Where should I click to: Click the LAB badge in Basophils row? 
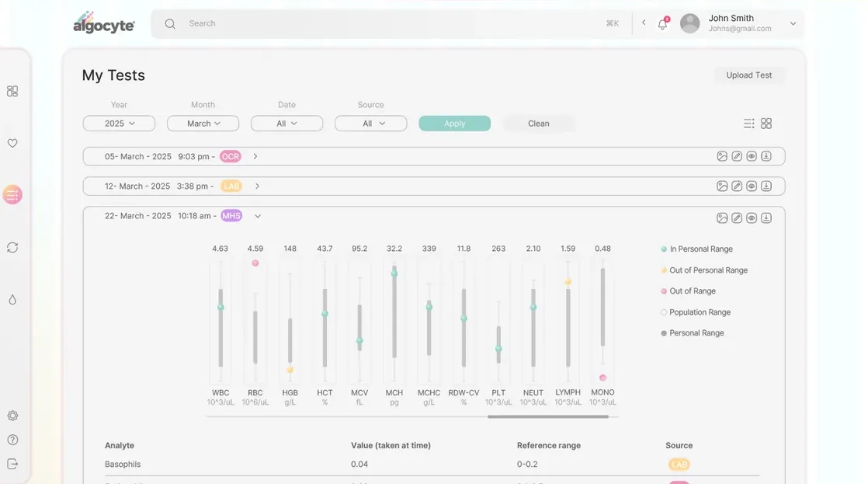679,465
